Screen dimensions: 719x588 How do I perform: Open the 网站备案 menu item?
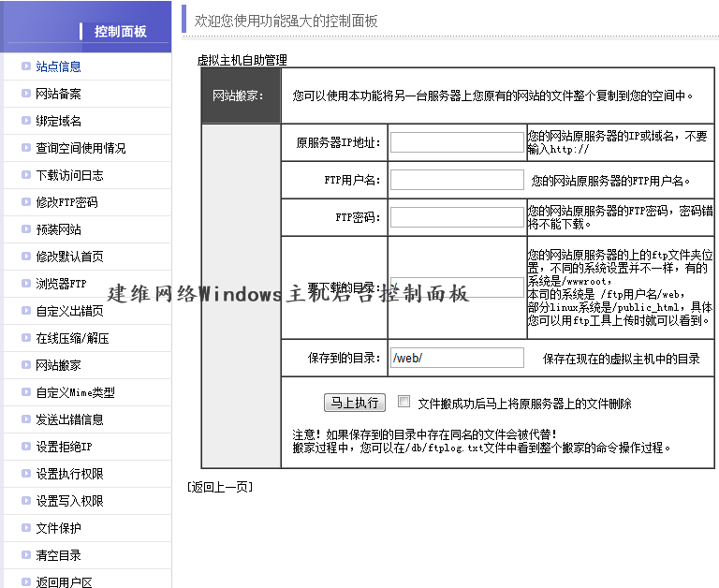58,94
